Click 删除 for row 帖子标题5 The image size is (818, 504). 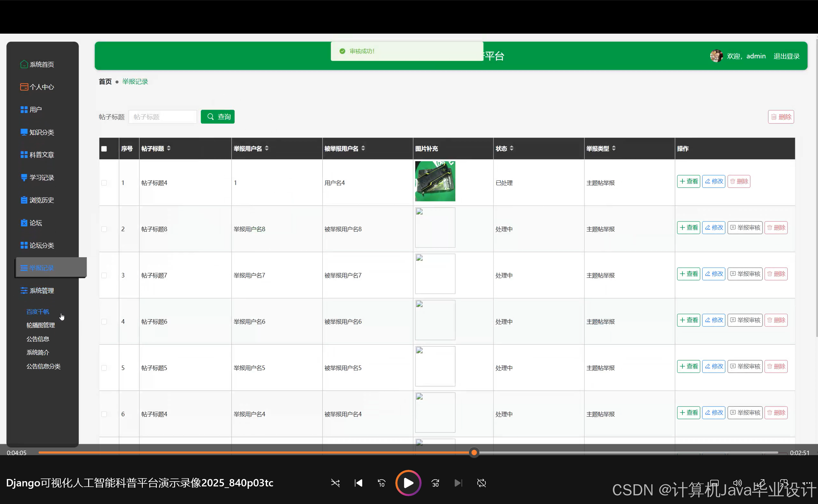(776, 366)
